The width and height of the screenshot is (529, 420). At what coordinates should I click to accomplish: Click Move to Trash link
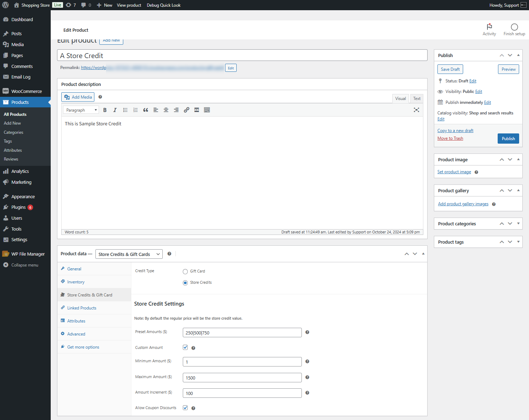(x=450, y=138)
